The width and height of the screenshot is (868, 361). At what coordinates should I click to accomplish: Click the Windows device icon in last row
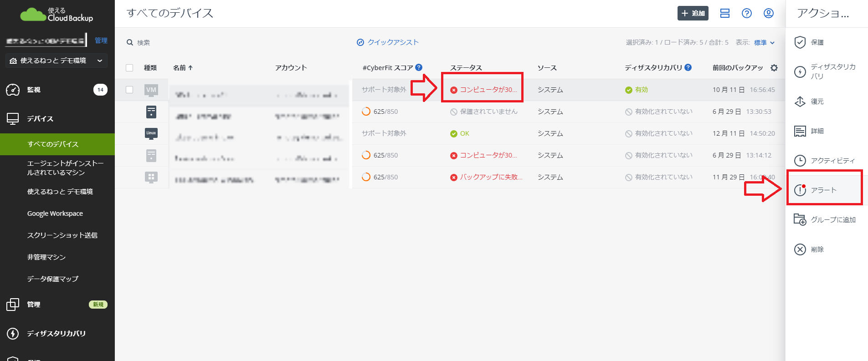151,177
